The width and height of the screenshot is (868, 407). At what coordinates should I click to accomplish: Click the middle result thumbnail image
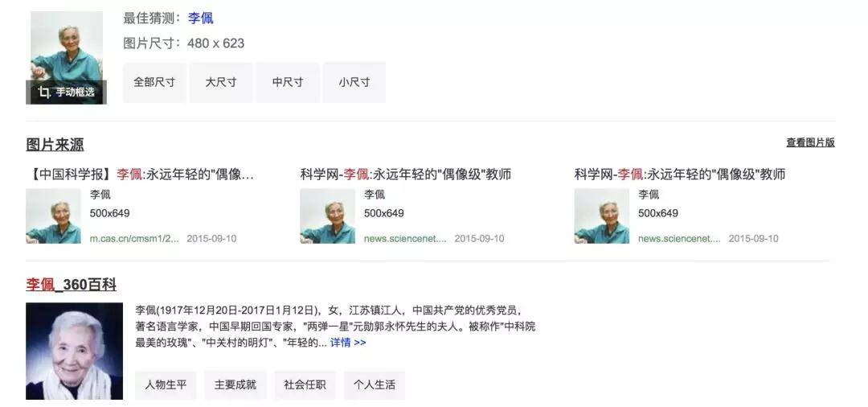click(328, 216)
